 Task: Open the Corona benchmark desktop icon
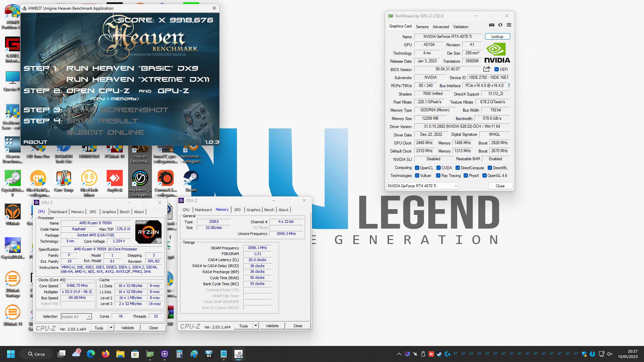click(166, 183)
